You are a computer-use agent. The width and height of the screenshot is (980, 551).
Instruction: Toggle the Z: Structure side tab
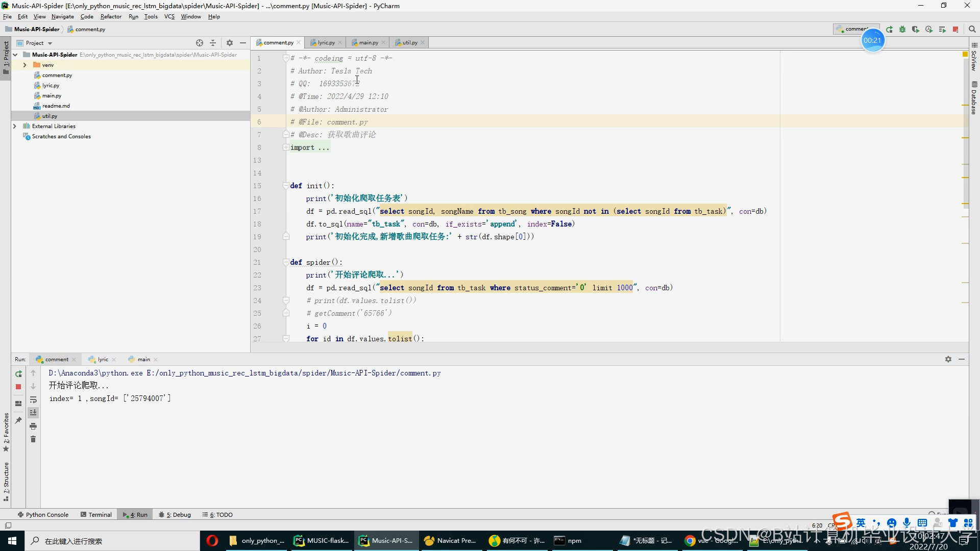[6, 481]
